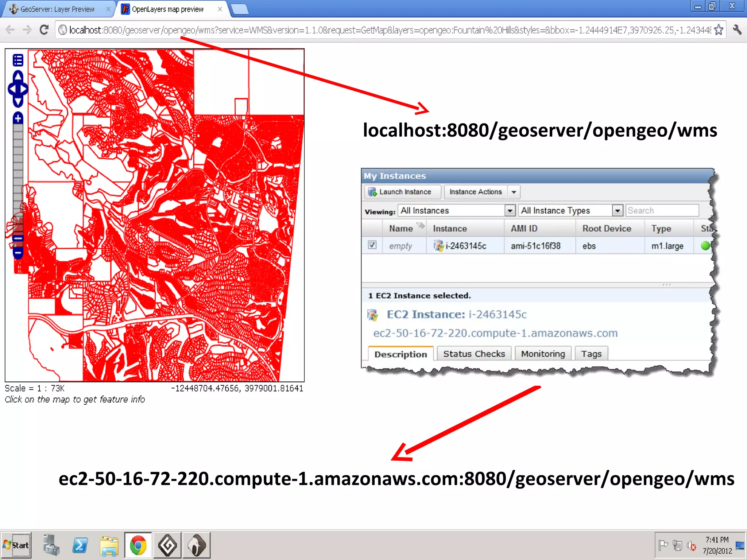The height and width of the screenshot is (560, 747).
Task: Open Server Manager from the taskbar
Action: coord(51,545)
